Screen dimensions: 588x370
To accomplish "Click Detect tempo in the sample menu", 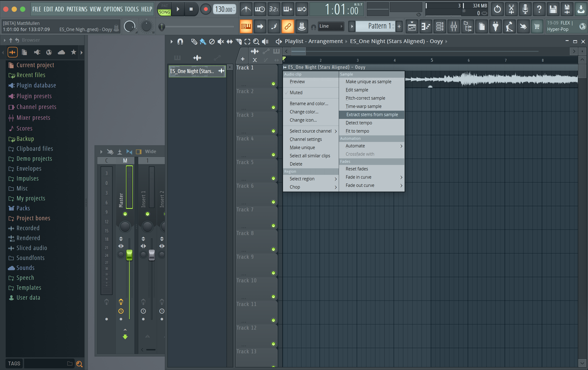I will 358,123.
